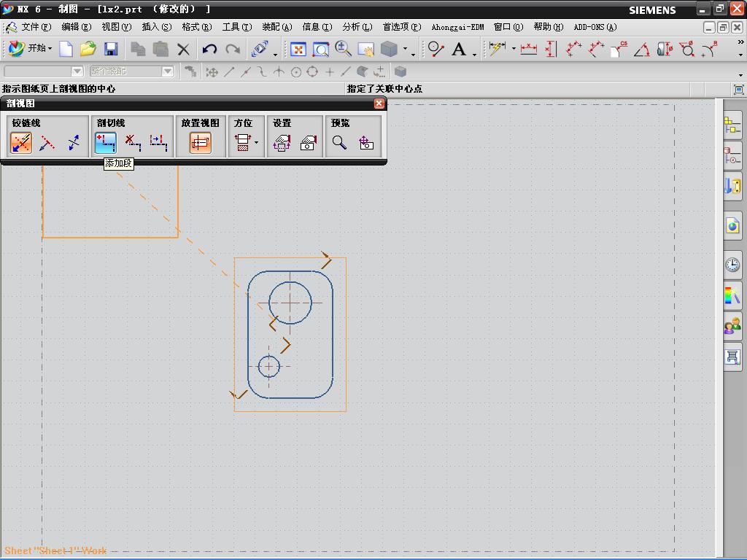Expand the empty selection filter combo box
The height and width of the screenshot is (560, 747).
click(x=77, y=71)
